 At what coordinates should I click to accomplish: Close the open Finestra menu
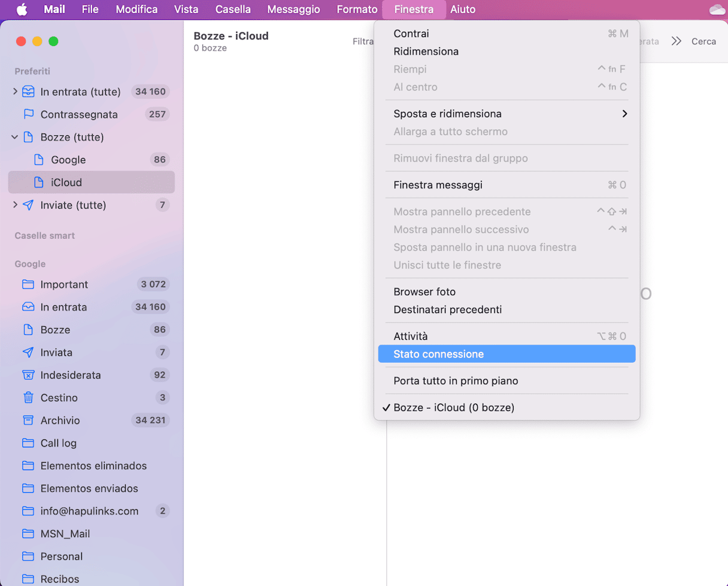pyautogui.click(x=414, y=10)
